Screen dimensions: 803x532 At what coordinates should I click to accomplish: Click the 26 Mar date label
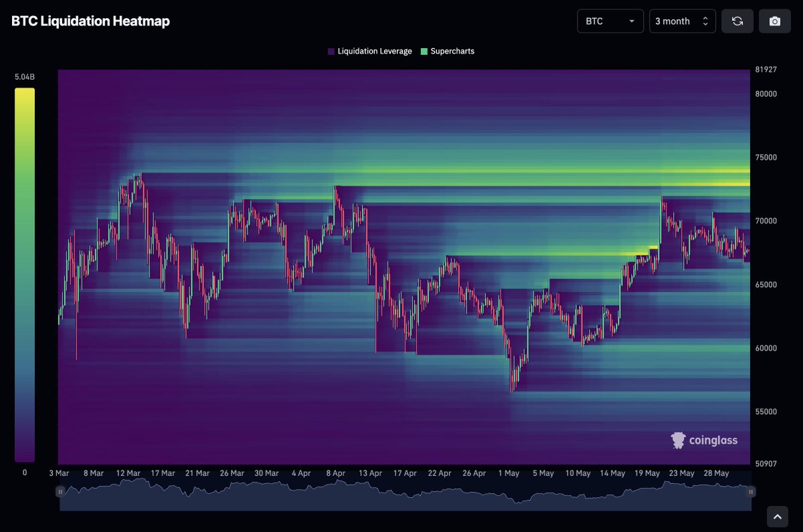tap(232, 473)
